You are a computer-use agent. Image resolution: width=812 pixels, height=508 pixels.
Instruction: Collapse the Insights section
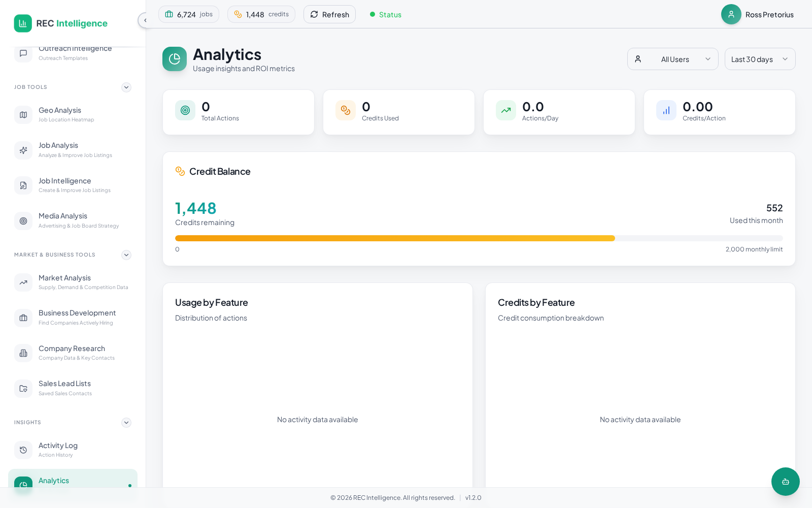click(126, 423)
